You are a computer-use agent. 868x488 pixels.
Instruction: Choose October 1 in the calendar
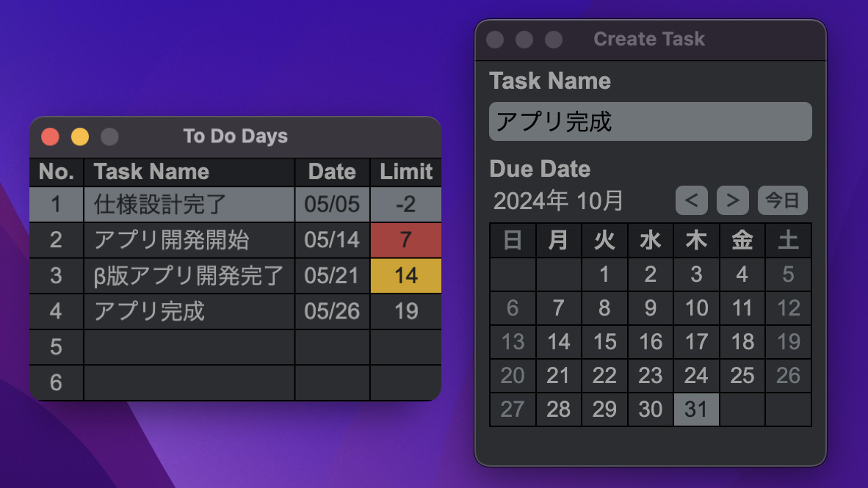pos(604,274)
